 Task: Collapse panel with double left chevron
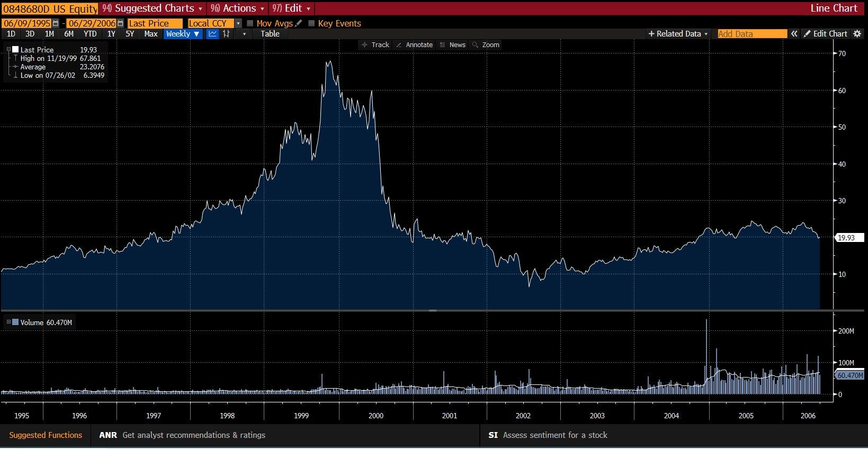[794, 34]
